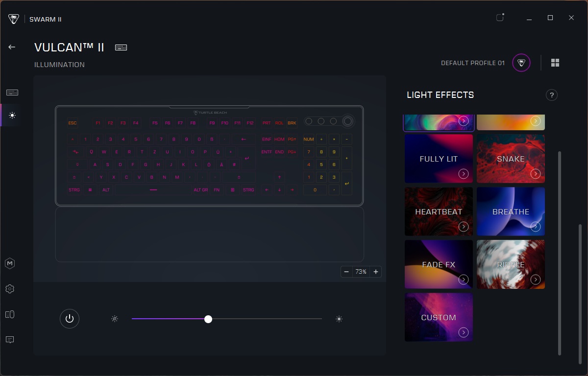Select the F12 key on keyboard preview
This screenshot has width=588, height=376.
pyautogui.click(x=250, y=123)
